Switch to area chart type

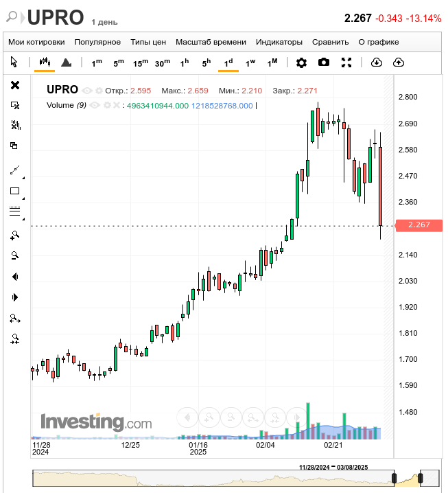67,62
